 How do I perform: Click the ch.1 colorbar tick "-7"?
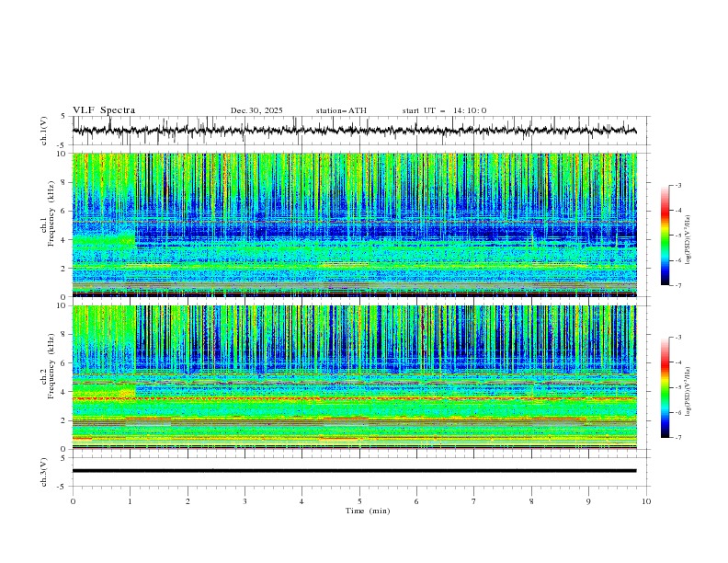pyautogui.click(x=678, y=285)
